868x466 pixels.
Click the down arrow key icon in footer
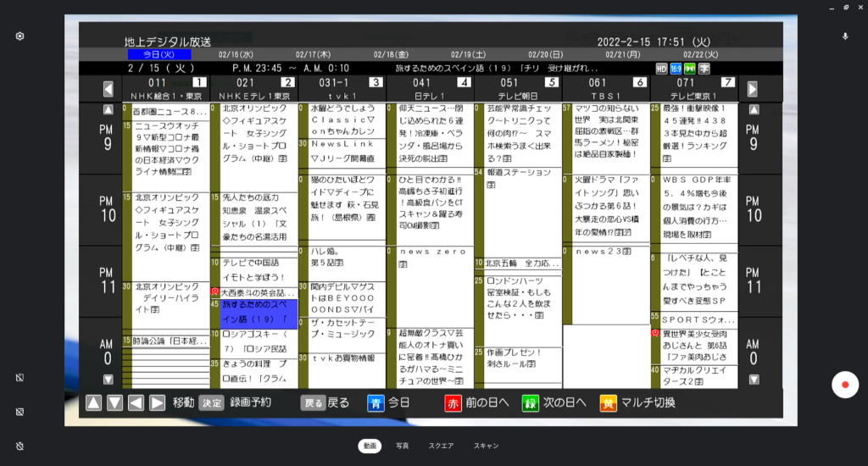click(114, 403)
